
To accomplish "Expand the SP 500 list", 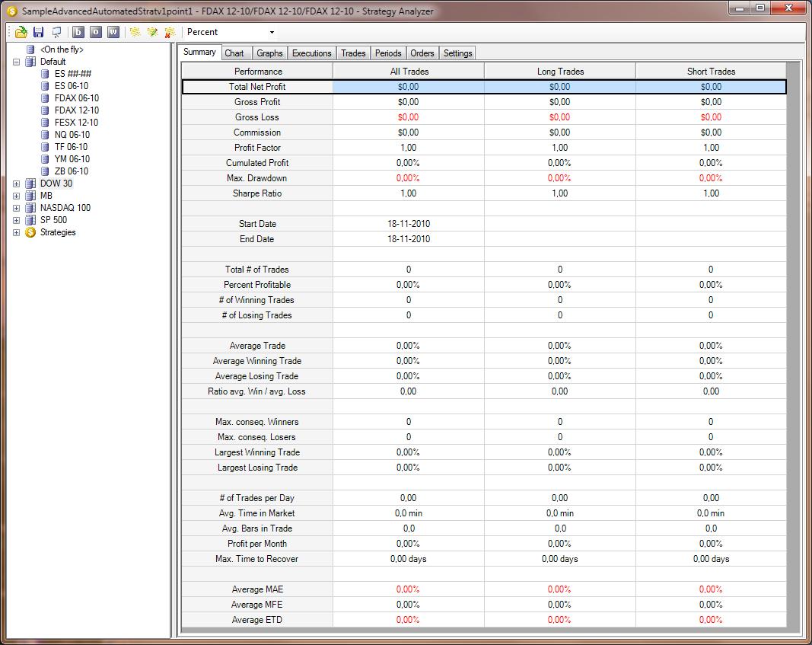I will pos(17,220).
